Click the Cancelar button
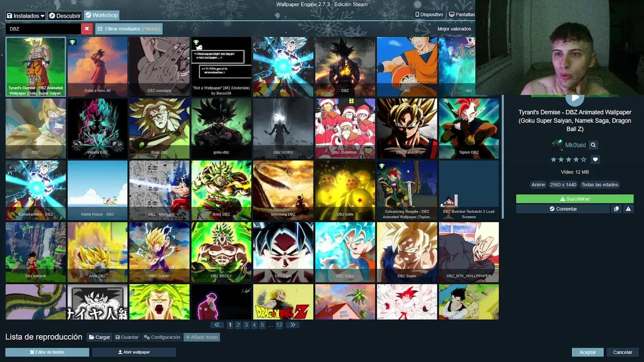Viewport: 644px width, 362px height. click(x=622, y=352)
